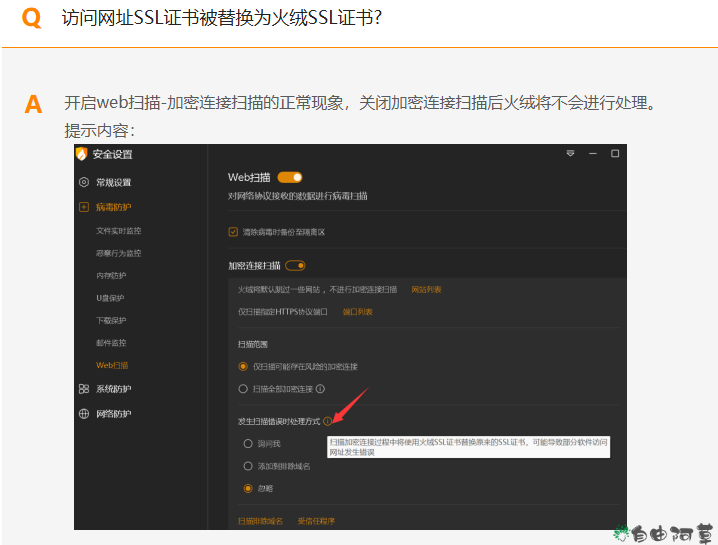Click the orange A answer marker
718x545 pixels.
tap(33, 104)
